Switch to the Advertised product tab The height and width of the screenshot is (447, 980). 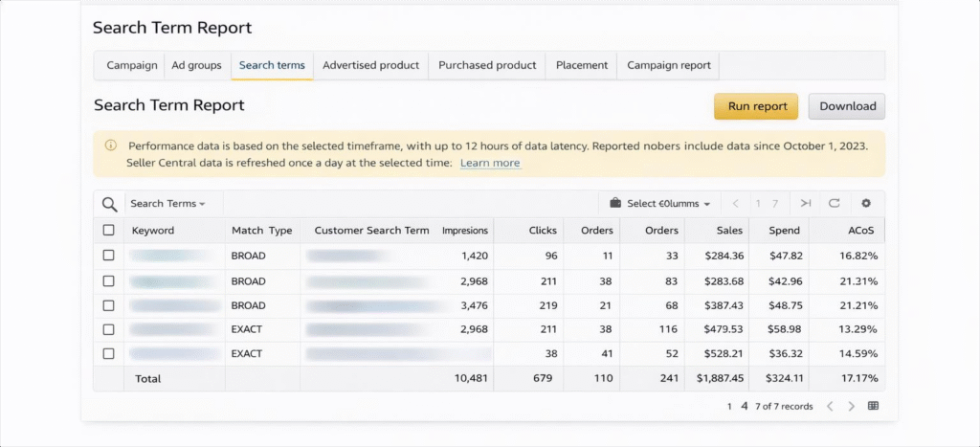(370, 65)
